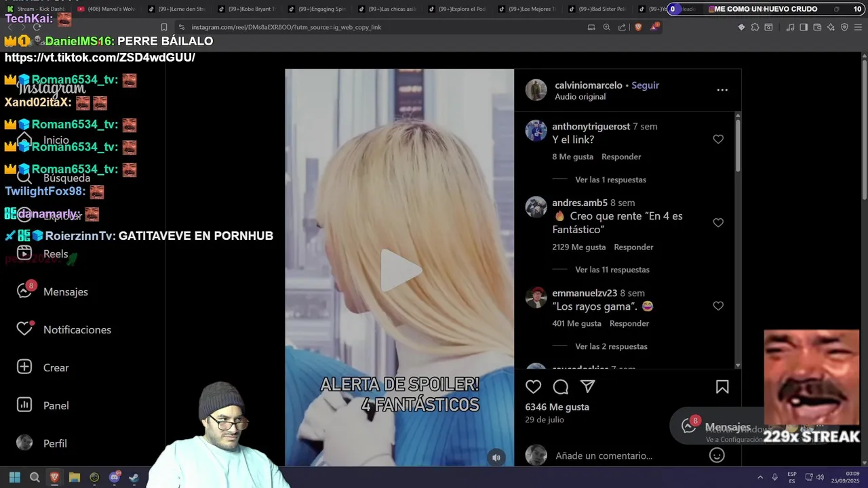This screenshot has height=488, width=868.
Task: Open the '6346 Me gusta' likes count
Action: [557, 407]
